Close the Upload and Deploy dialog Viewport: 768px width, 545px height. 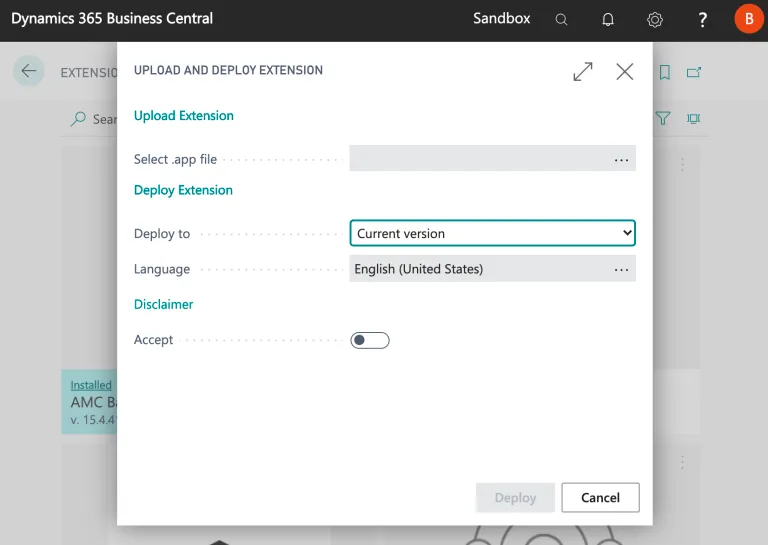tap(624, 71)
